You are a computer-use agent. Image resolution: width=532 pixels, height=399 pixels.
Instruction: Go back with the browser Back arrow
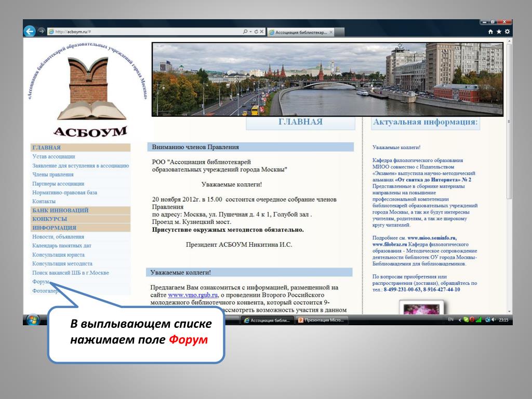click(x=30, y=31)
